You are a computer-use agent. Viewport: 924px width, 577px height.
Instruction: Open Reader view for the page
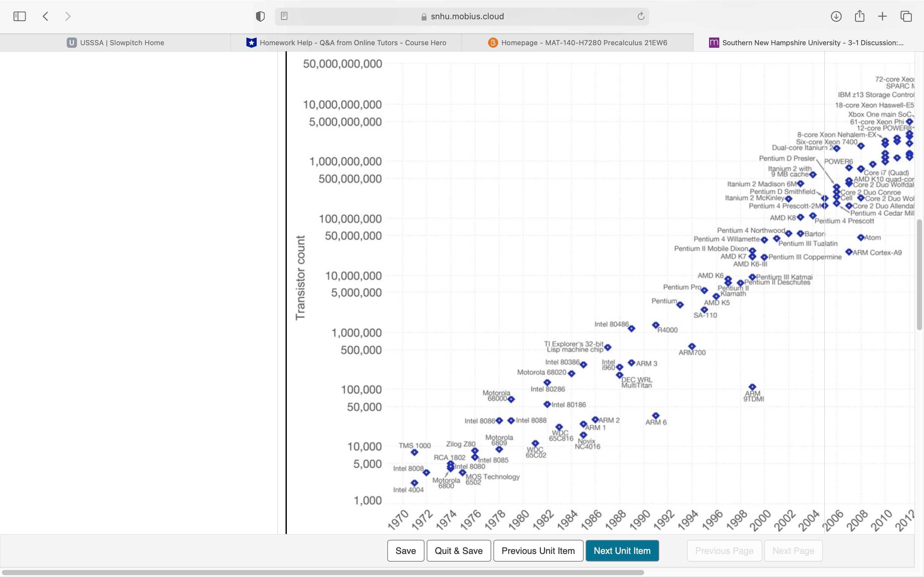click(x=284, y=16)
